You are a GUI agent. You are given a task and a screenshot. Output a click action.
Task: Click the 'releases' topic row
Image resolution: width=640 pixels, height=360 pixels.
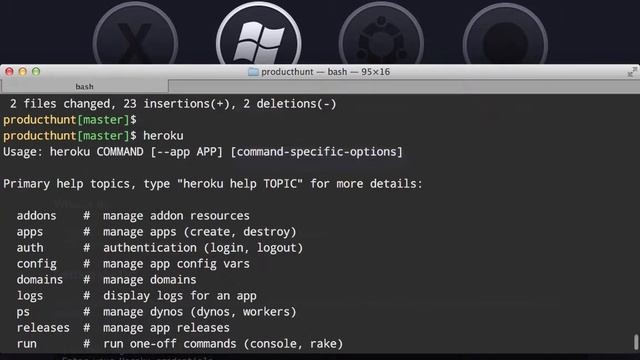point(123,328)
